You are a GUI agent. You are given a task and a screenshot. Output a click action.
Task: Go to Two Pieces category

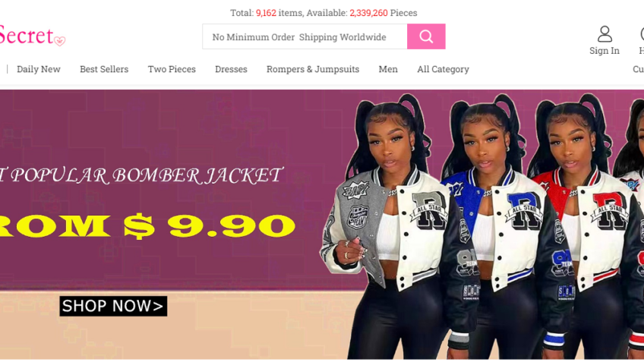[172, 69]
